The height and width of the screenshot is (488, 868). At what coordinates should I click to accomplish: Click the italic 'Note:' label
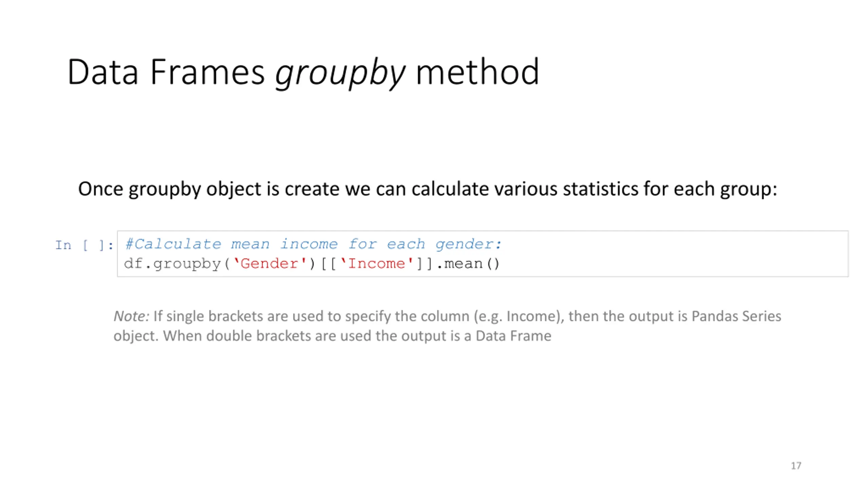click(x=131, y=316)
